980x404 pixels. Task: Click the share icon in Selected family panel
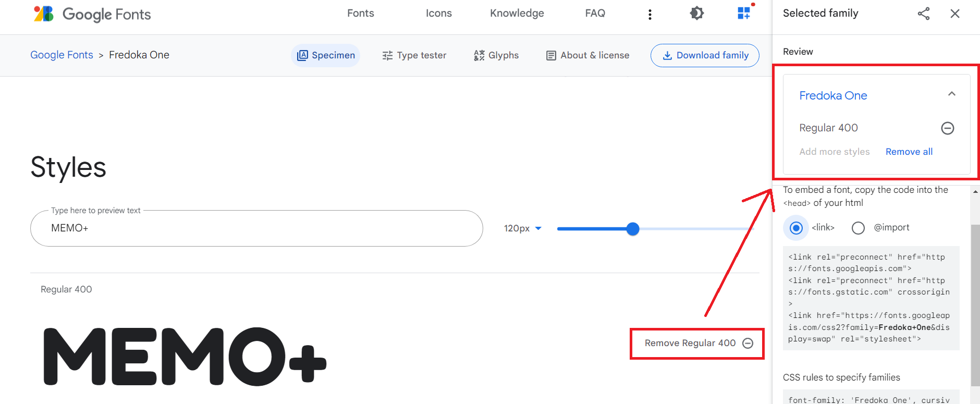click(924, 14)
